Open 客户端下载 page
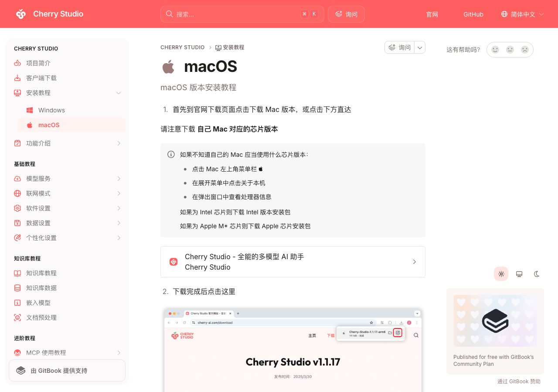Screen dimensions: 558x392 [x=68, y=78]
